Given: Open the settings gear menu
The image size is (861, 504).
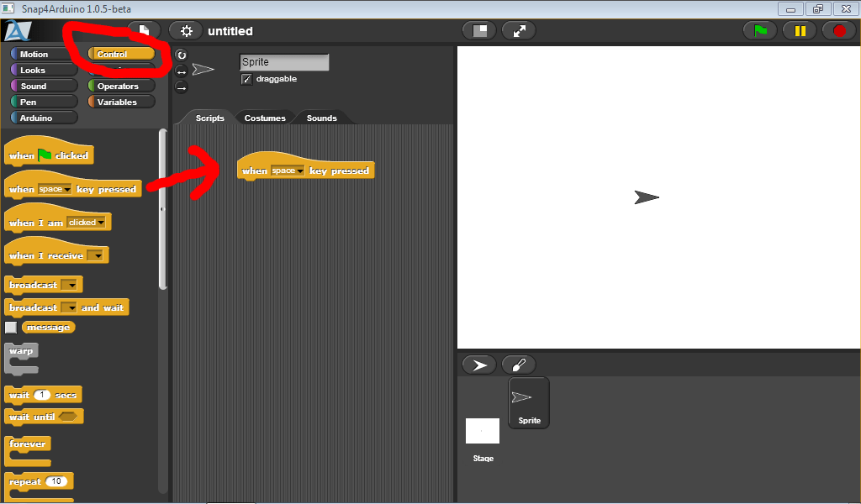Looking at the screenshot, I should click(x=186, y=31).
